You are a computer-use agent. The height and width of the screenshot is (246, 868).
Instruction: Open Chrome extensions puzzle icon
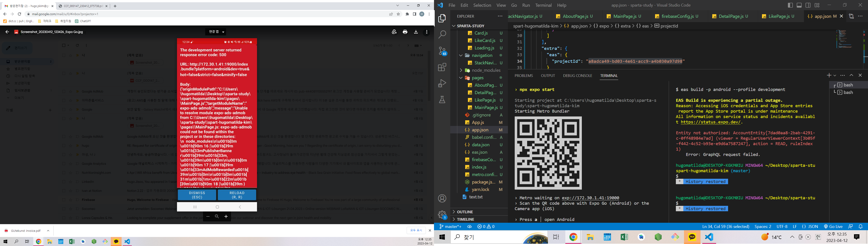tap(407, 14)
